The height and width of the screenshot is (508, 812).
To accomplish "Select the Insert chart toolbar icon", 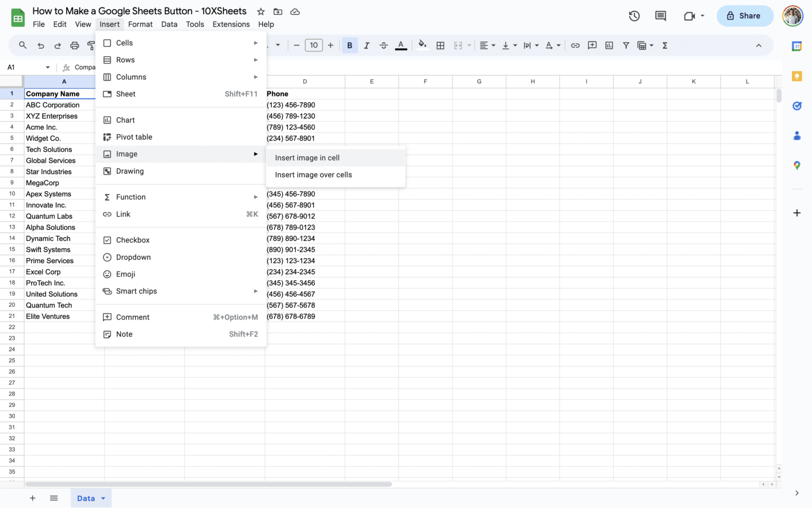I will (x=609, y=46).
